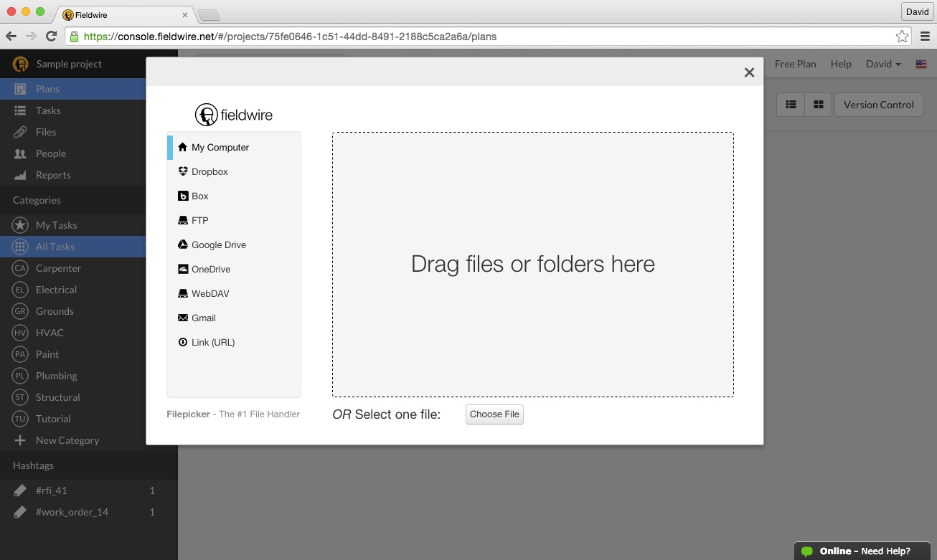Select Dropbox as file source
This screenshot has height=560, width=937.
pos(234,171)
